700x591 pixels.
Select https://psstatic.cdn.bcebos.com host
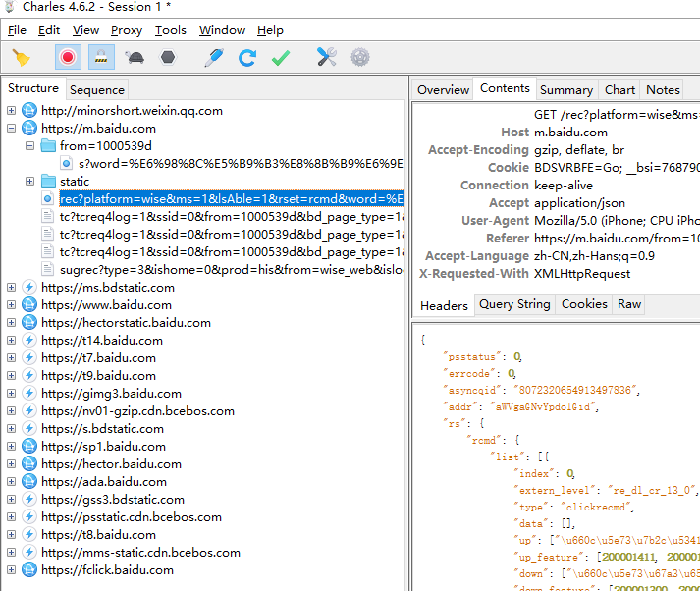pos(132,517)
